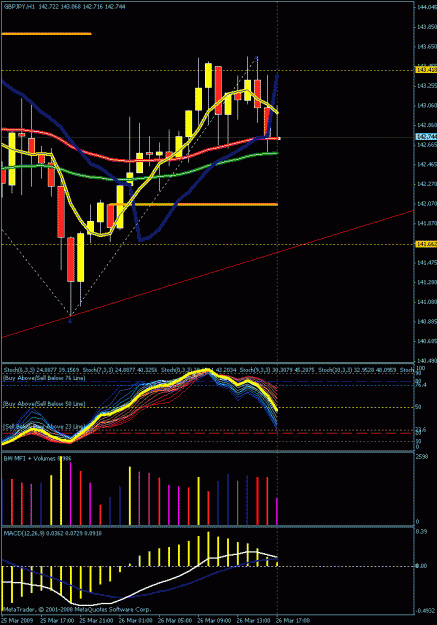Image resolution: width=437 pixels, height=625 pixels.
Task: Click the 26 Mar 13:00 time label
Action: (254, 621)
